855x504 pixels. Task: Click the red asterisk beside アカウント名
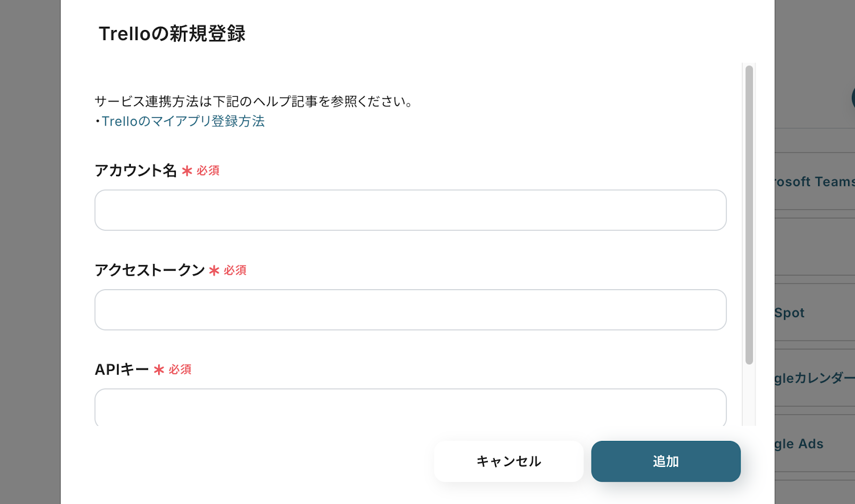pyautogui.click(x=187, y=171)
